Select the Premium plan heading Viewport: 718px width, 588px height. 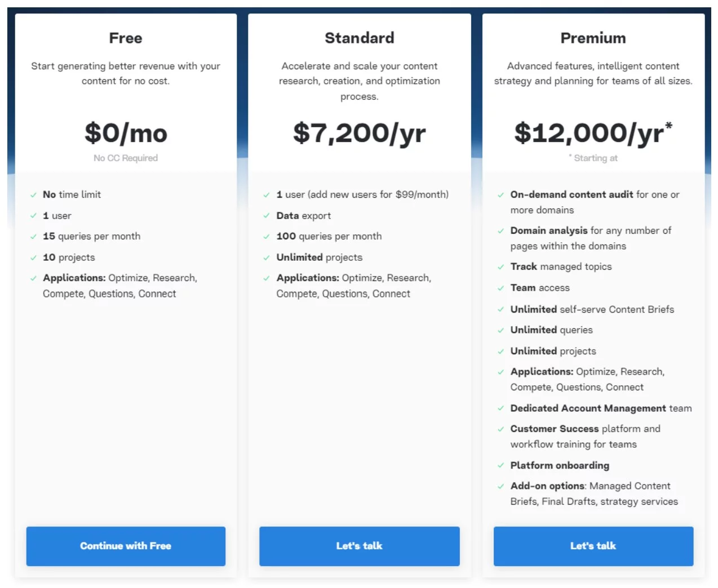(593, 38)
